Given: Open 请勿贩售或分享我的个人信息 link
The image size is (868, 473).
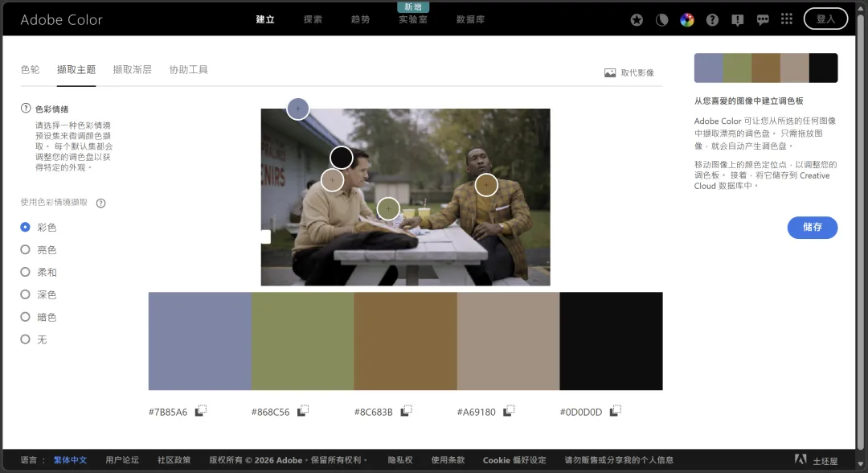Looking at the screenshot, I should 619,459.
